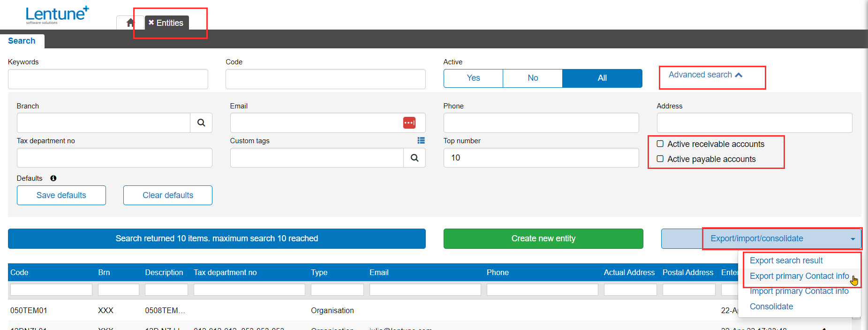Click into the Phone field

click(541, 123)
